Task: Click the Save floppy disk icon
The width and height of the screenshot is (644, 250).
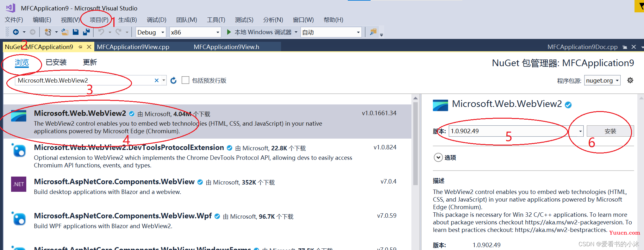Action: click(x=75, y=32)
